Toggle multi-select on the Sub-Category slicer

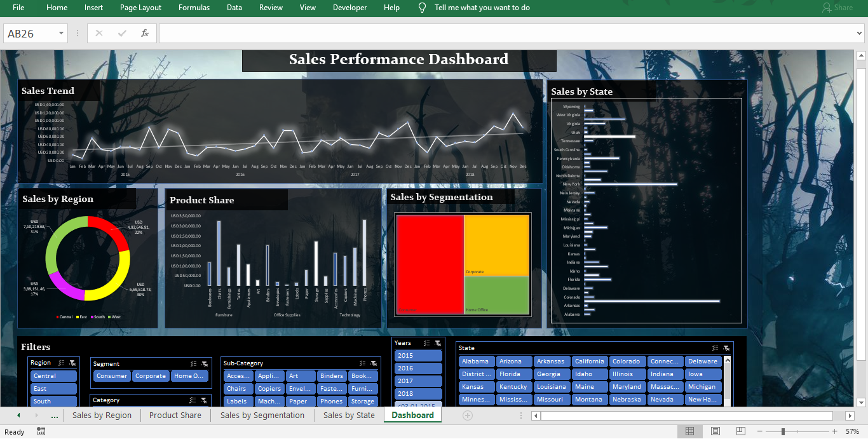(361, 363)
